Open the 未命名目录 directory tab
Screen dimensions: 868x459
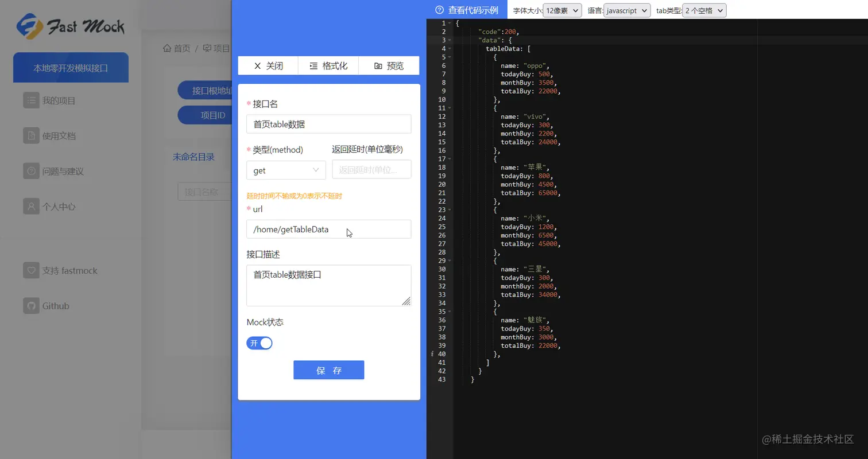194,157
